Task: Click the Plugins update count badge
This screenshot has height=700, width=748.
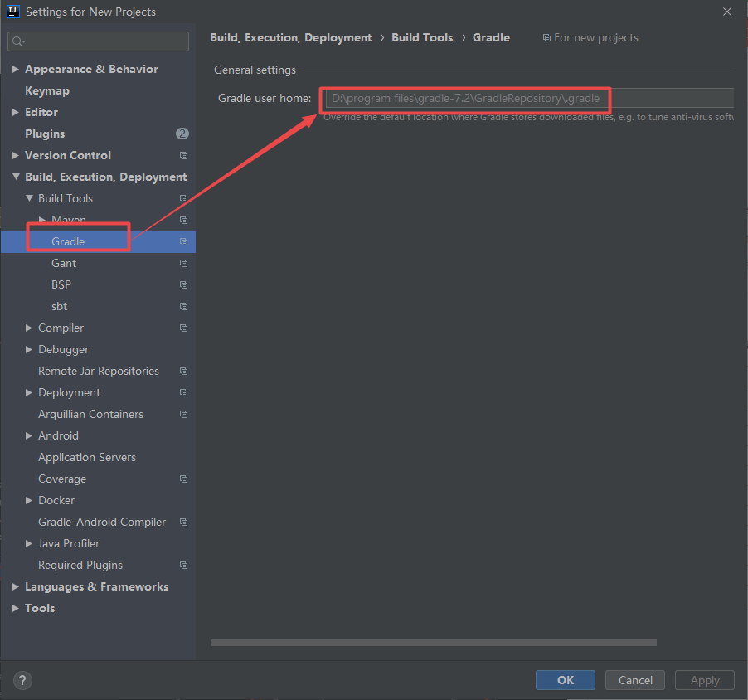Action: coord(182,134)
